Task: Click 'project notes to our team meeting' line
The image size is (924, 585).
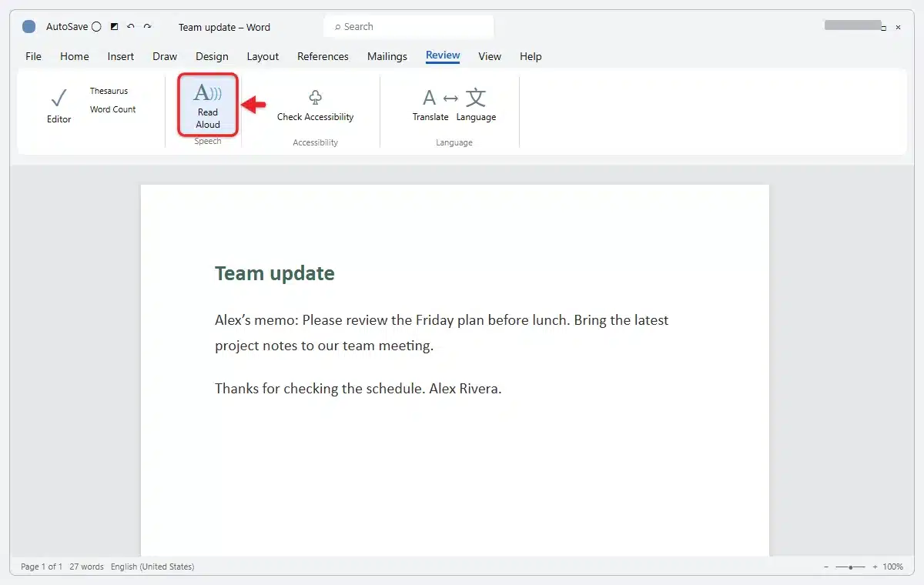Action: tap(324, 346)
